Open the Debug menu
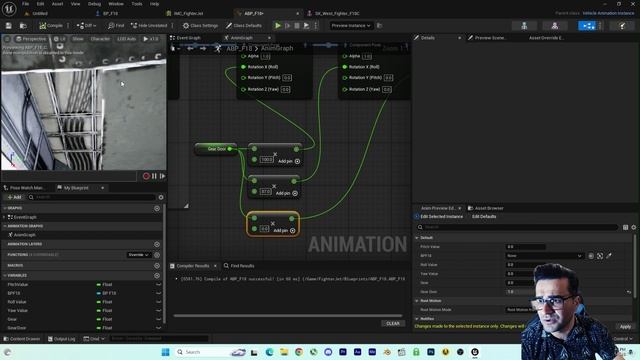Viewport: 640px width, 360px height. 94,4
